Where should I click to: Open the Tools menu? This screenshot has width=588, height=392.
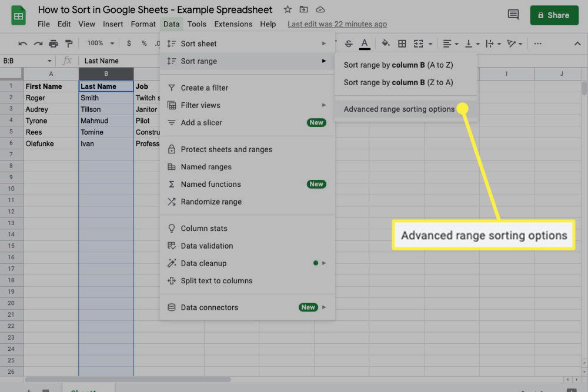pos(197,24)
